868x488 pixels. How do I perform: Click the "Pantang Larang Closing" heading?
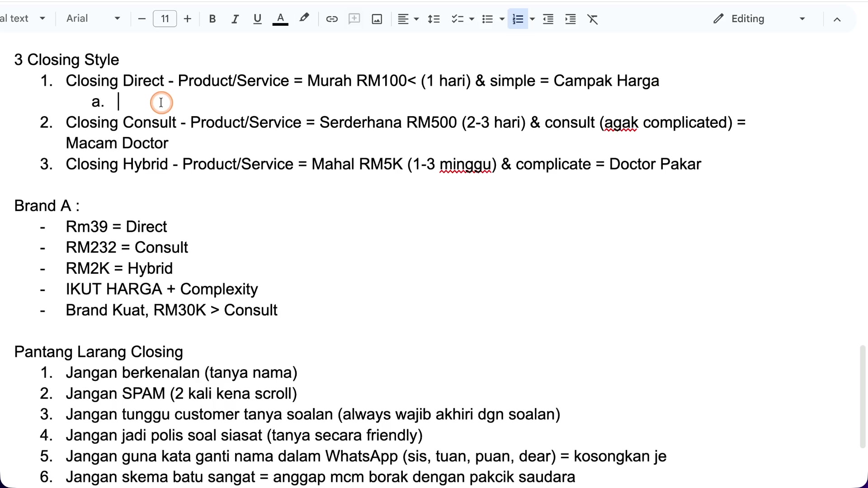[x=99, y=352]
